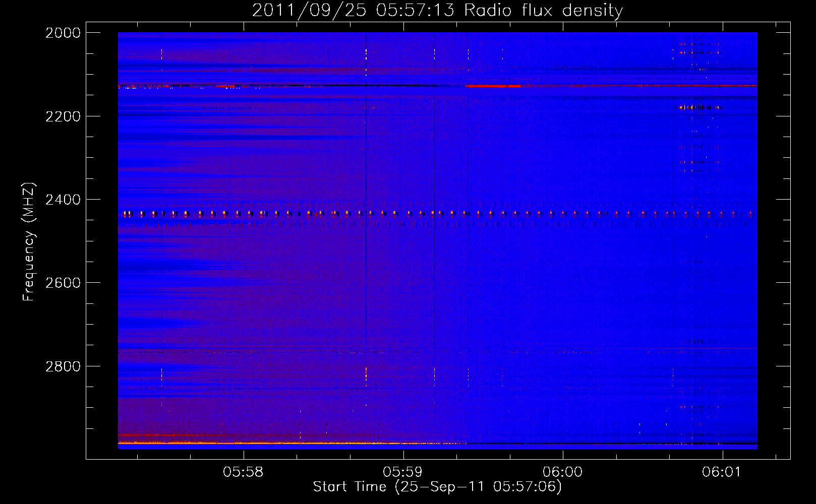Viewport: 816px width, 504px height.
Task: Click the 05:58 time tick label
Action: (x=243, y=472)
